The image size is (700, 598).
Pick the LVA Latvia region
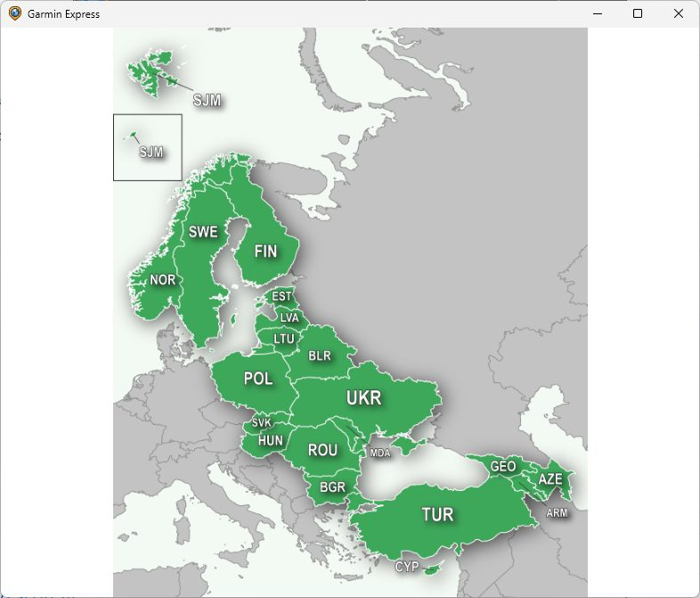(x=289, y=318)
